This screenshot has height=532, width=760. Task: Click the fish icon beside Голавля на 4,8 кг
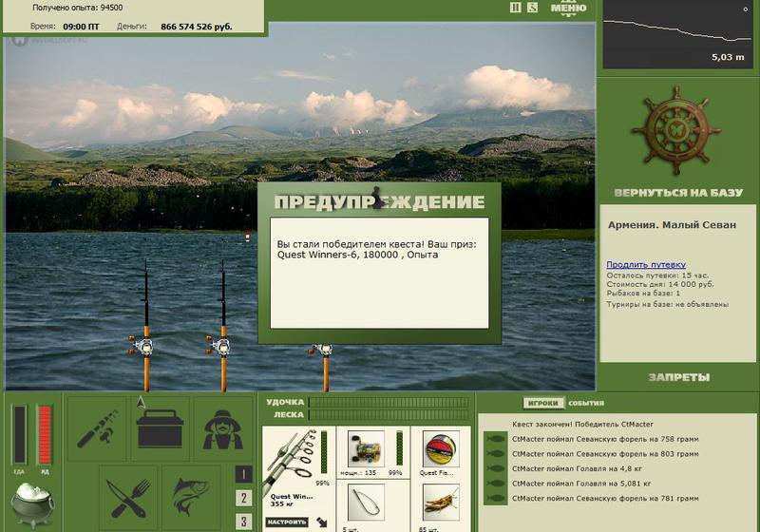pyautogui.click(x=495, y=468)
